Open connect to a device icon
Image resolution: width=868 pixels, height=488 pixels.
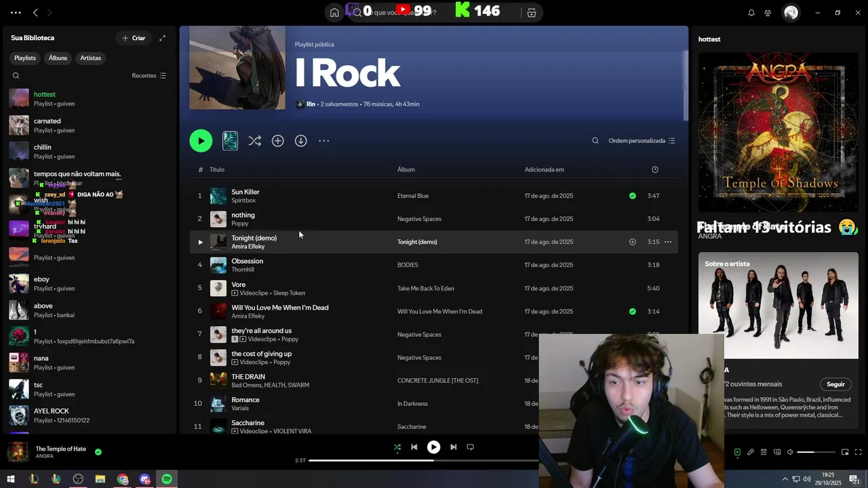coord(777,452)
